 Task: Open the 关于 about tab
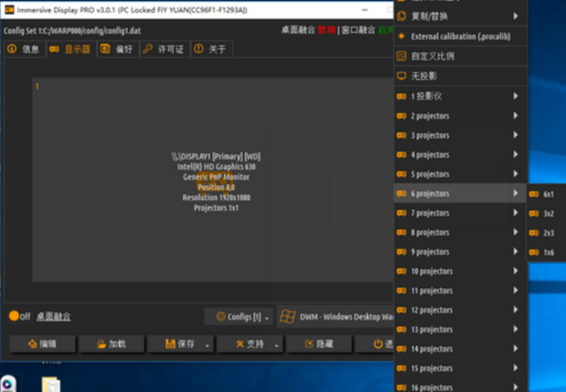(x=211, y=49)
